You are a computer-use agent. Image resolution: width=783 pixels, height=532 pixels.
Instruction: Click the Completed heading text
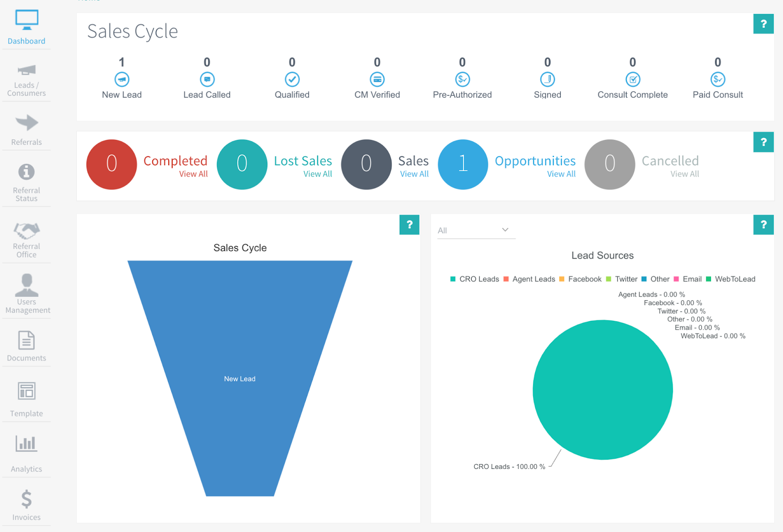tap(176, 161)
